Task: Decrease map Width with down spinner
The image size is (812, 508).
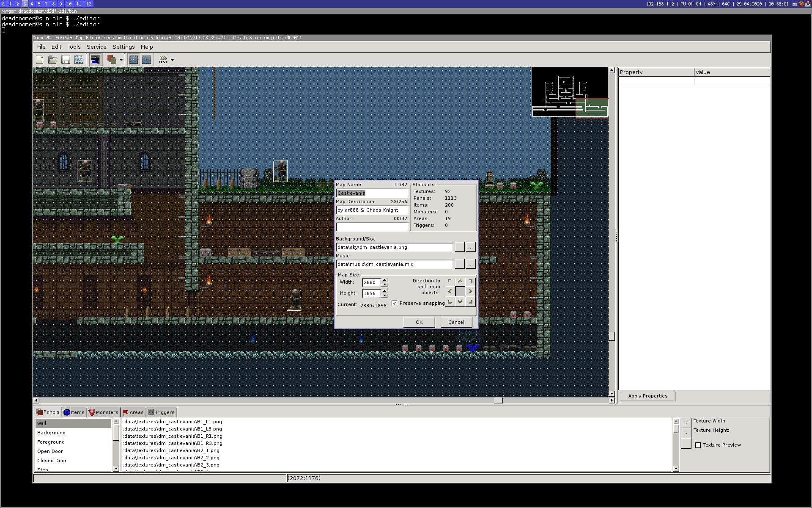Action: tap(384, 284)
